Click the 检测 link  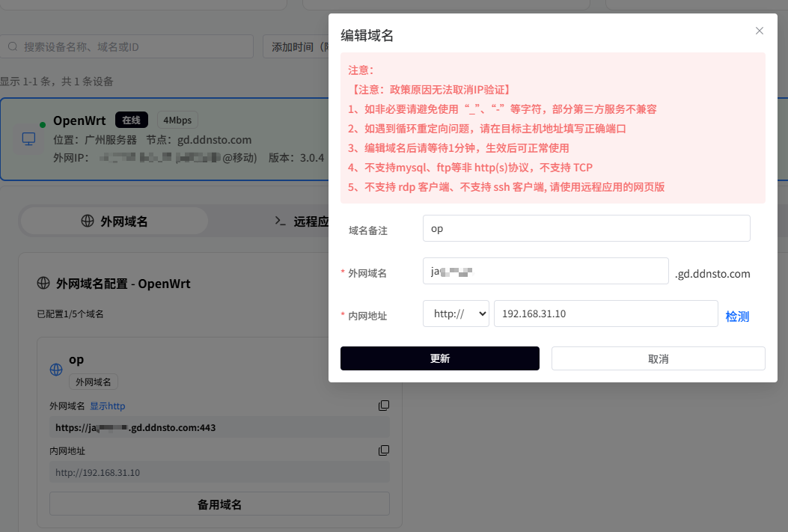click(x=737, y=317)
